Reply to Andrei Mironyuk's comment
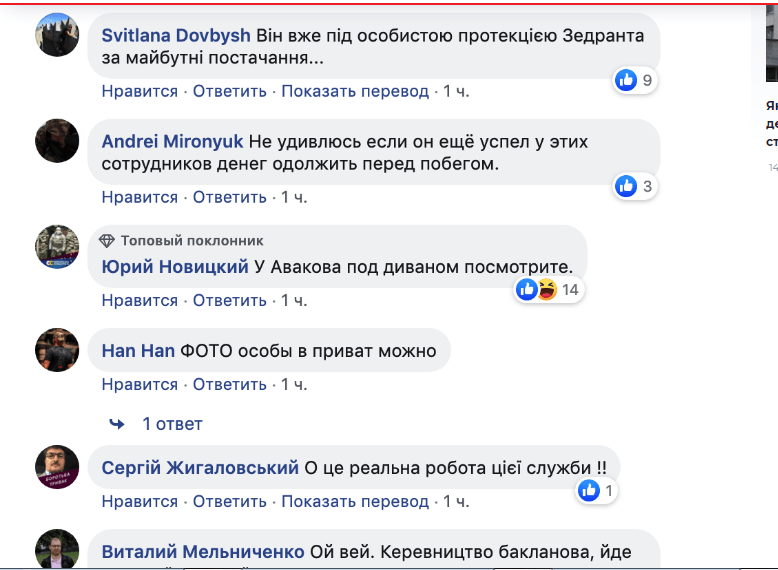The height and width of the screenshot is (570, 778). (x=229, y=196)
